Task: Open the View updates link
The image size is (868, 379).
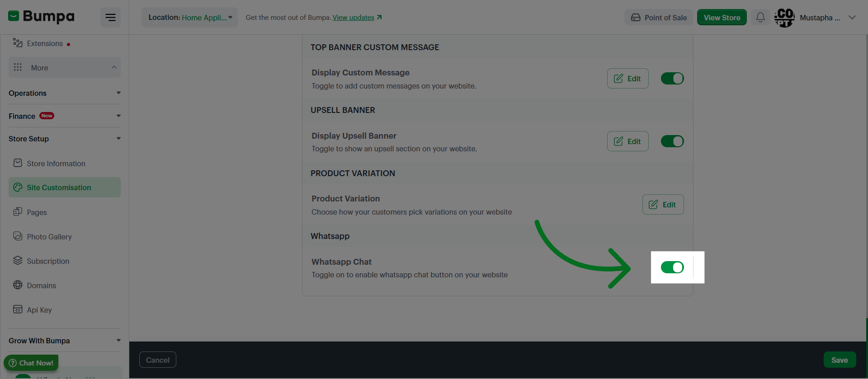Action: coord(357,18)
